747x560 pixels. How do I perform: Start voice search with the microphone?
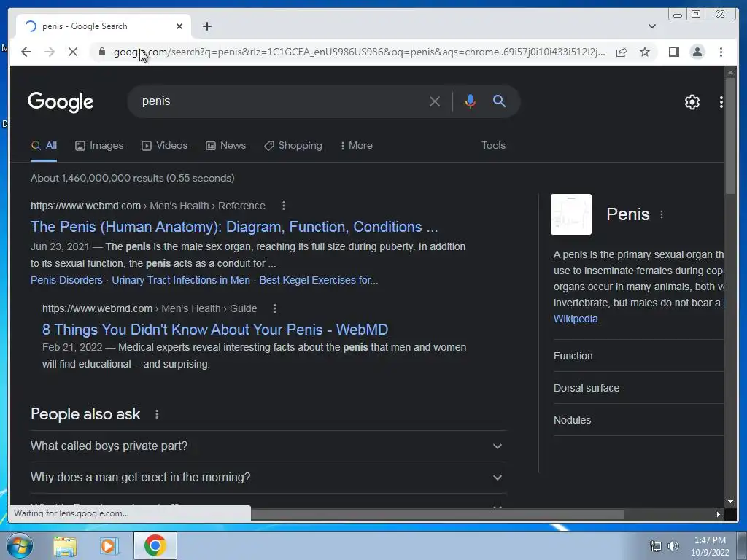click(471, 101)
